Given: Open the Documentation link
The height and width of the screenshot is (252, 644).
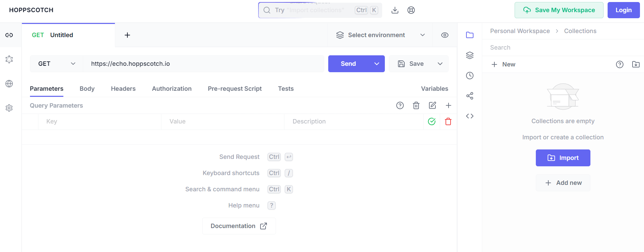Looking at the screenshot, I should (239, 226).
